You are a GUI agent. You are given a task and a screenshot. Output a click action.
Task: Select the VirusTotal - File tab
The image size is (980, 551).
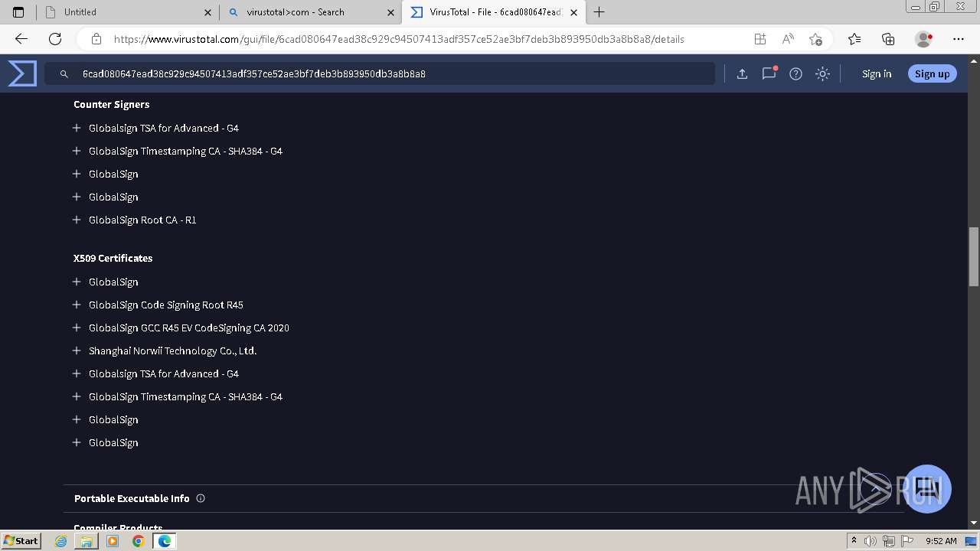pos(494,12)
